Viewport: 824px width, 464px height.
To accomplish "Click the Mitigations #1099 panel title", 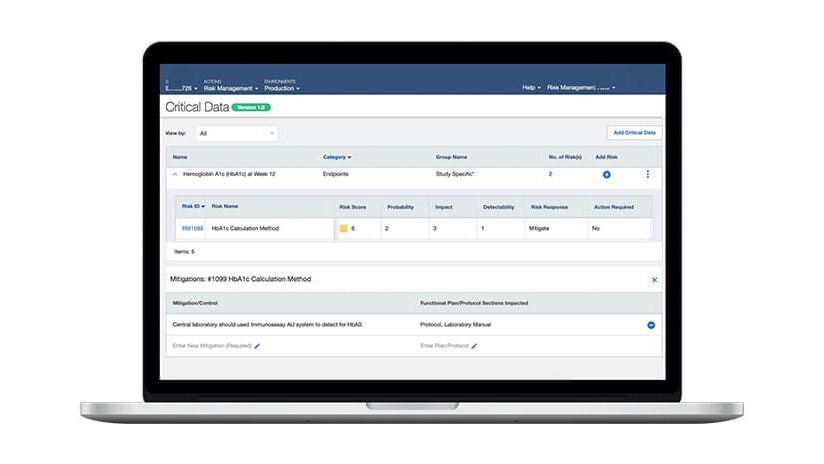I will pos(240,279).
